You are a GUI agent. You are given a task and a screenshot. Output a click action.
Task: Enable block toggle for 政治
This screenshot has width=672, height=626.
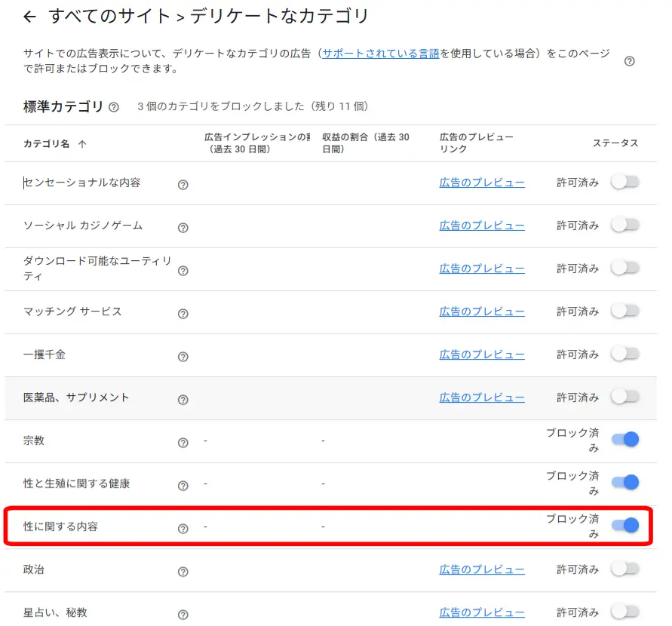point(624,569)
